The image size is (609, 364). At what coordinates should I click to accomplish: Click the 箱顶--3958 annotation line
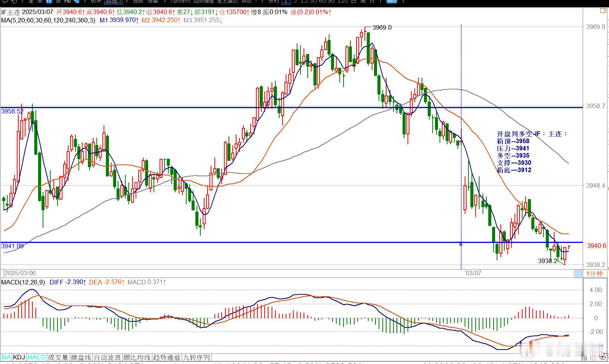click(513, 141)
